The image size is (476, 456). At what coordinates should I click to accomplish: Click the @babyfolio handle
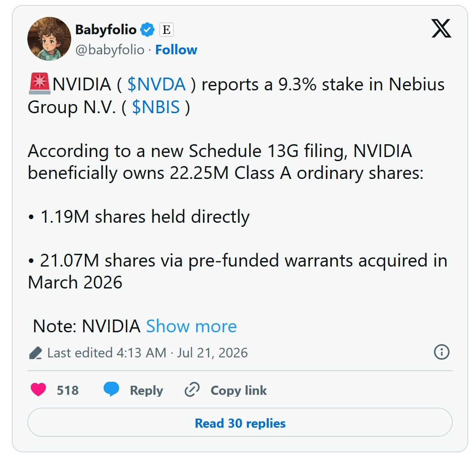click(110, 50)
